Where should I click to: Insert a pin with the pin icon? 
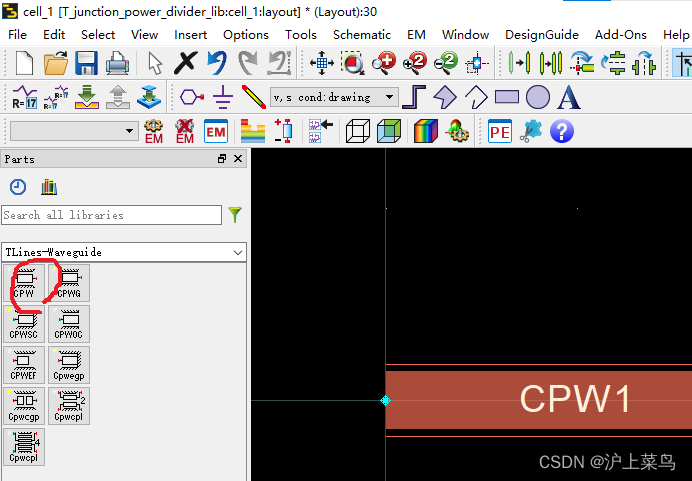click(192, 97)
